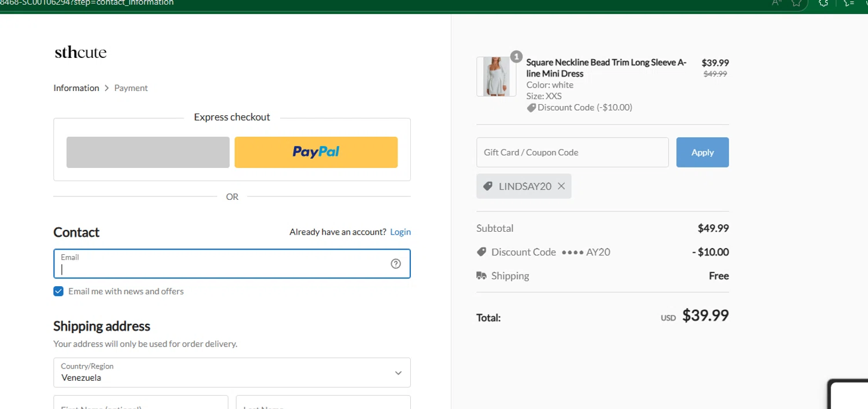Click the crossed-out $49.99 original price

click(x=715, y=74)
